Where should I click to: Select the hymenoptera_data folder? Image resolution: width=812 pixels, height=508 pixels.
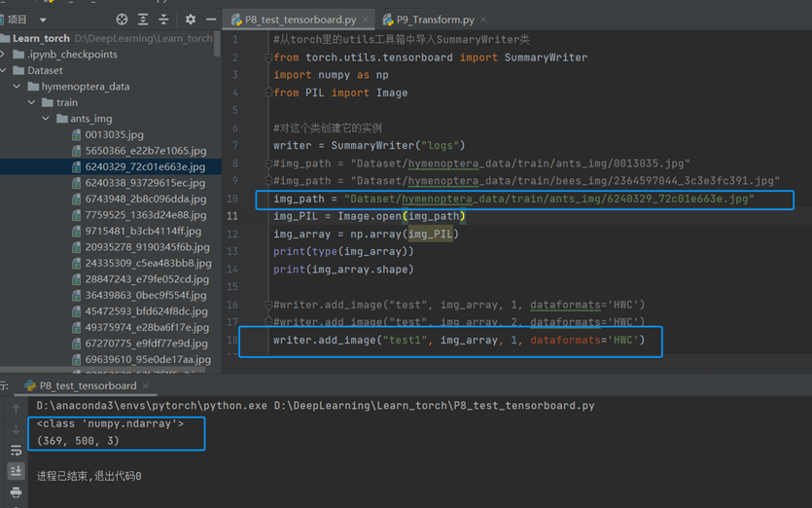tap(86, 87)
